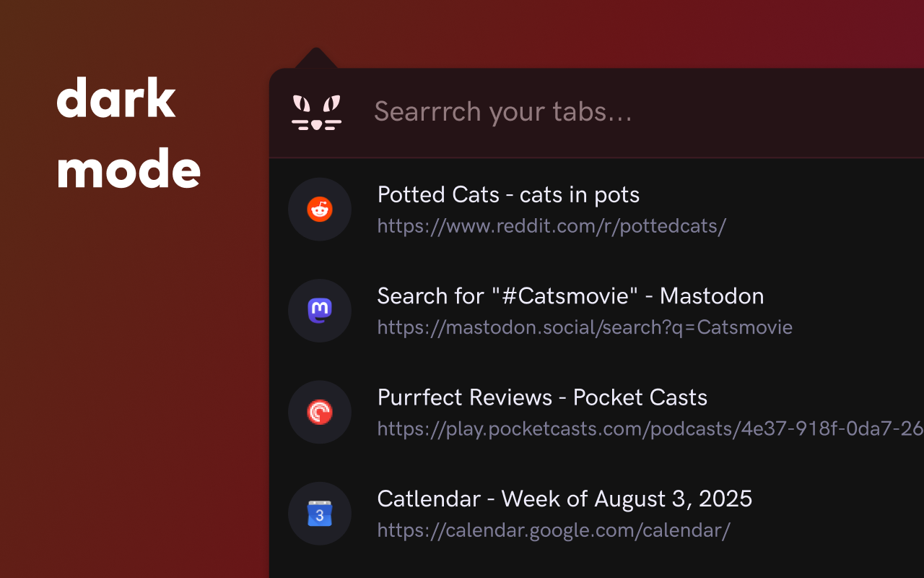Click the Google Calendar favicon icon

point(319,514)
